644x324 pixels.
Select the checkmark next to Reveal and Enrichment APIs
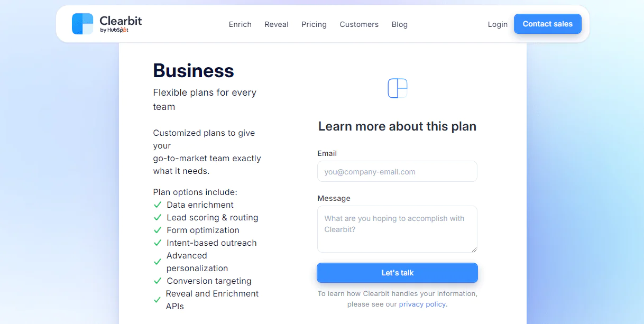[158, 299]
